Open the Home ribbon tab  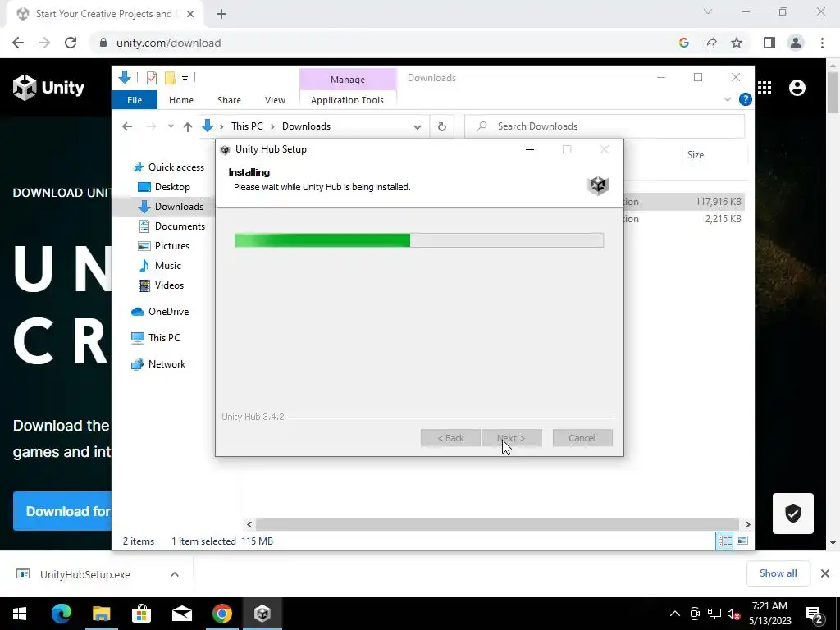[x=181, y=100]
